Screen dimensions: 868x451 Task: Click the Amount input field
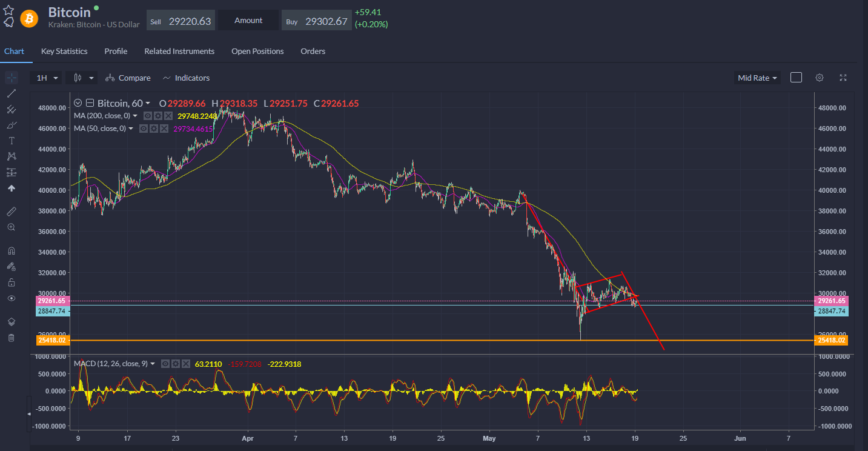(x=248, y=21)
